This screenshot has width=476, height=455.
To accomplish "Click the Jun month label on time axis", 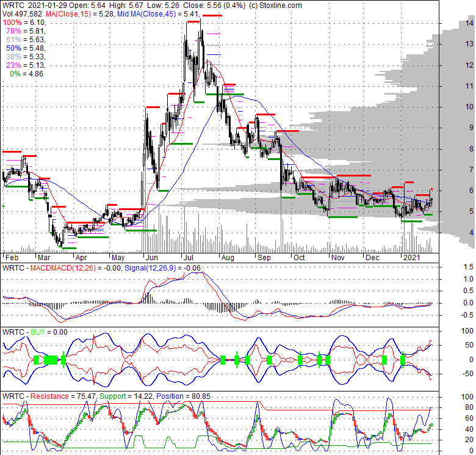I will (152, 258).
